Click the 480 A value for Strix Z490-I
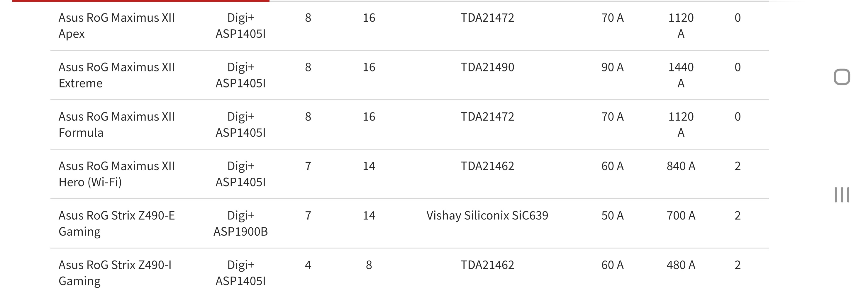 (681, 265)
